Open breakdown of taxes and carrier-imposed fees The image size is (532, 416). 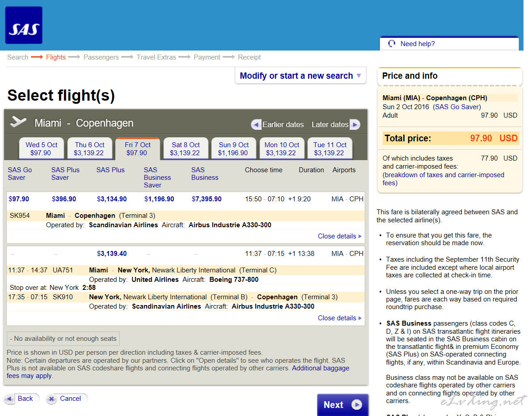pyautogui.click(x=443, y=179)
